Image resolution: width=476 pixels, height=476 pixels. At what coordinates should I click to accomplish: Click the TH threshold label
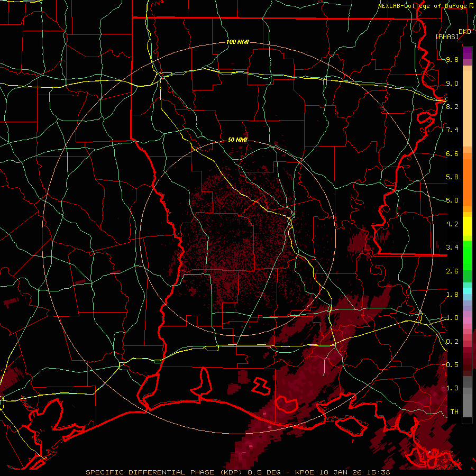[454, 412]
